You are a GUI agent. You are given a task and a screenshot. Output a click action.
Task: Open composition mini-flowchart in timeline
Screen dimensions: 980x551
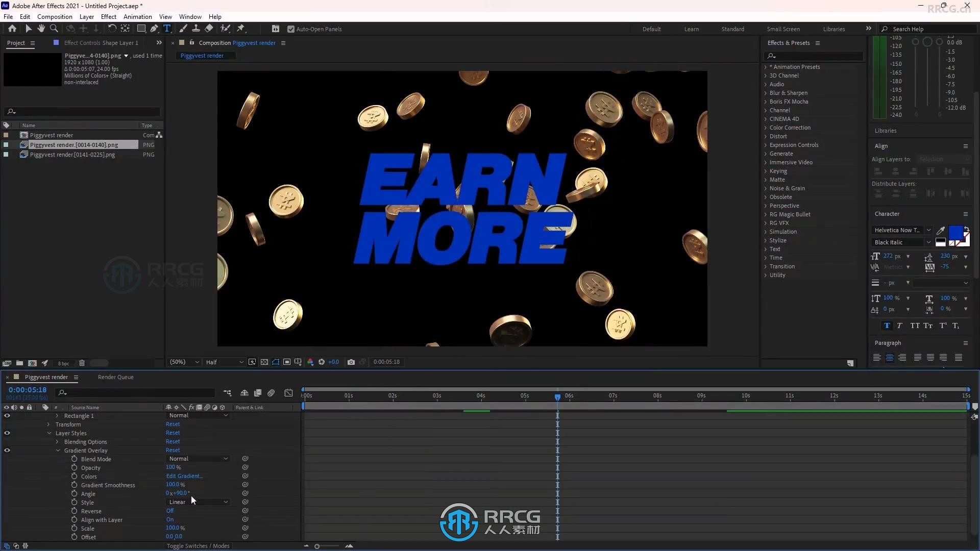[227, 393]
